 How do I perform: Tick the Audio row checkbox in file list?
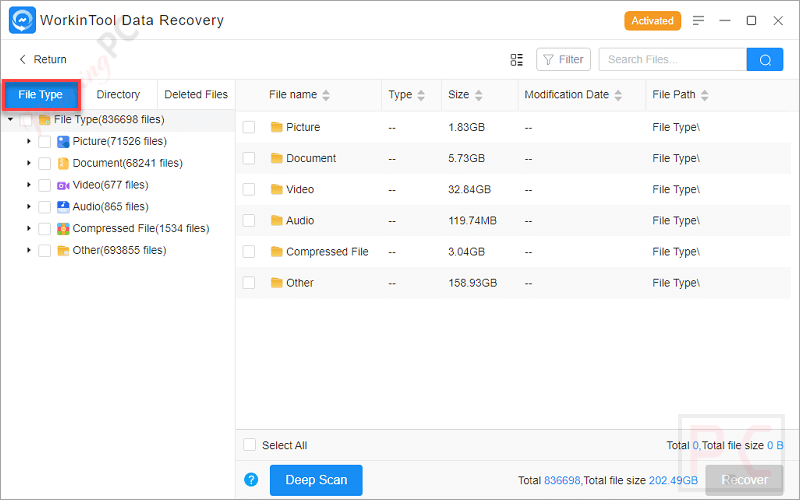pos(248,220)
